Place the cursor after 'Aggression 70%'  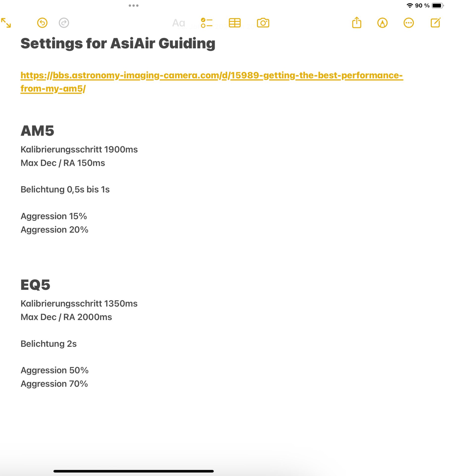click(x=88, y=384)
